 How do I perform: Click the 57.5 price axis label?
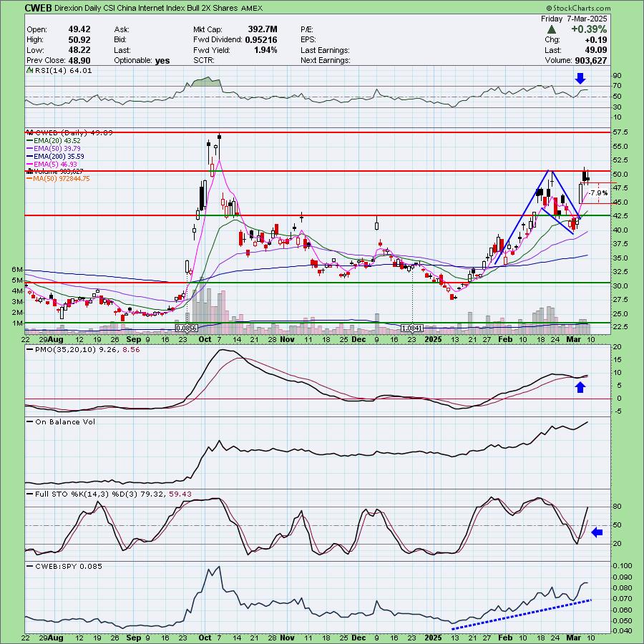tap(620, 132)
